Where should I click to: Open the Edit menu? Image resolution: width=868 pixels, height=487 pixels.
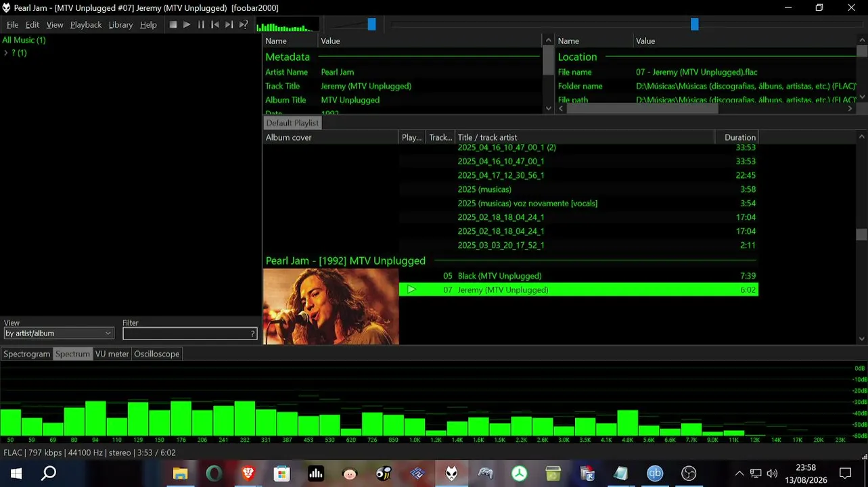pos(32,25)
